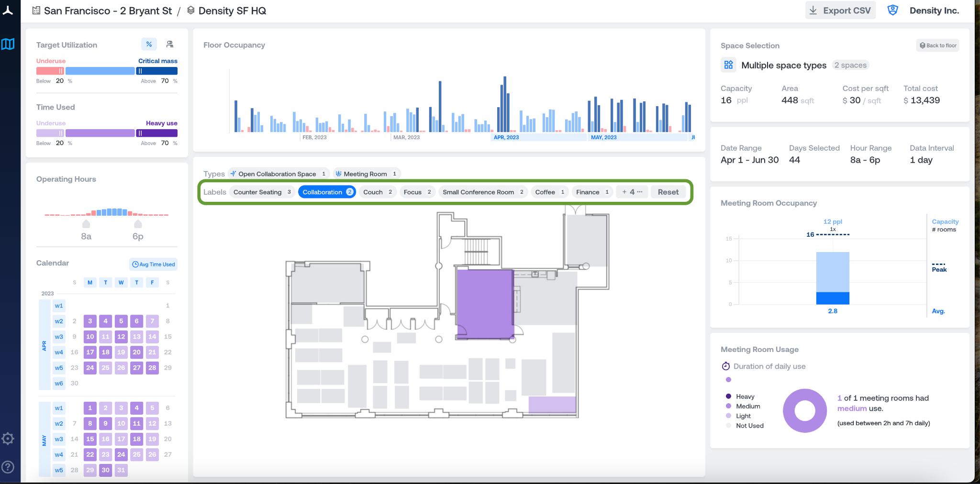Edit Target Utilization Above 70 value
Screen dimensions: 980x484
click(165, 81)
